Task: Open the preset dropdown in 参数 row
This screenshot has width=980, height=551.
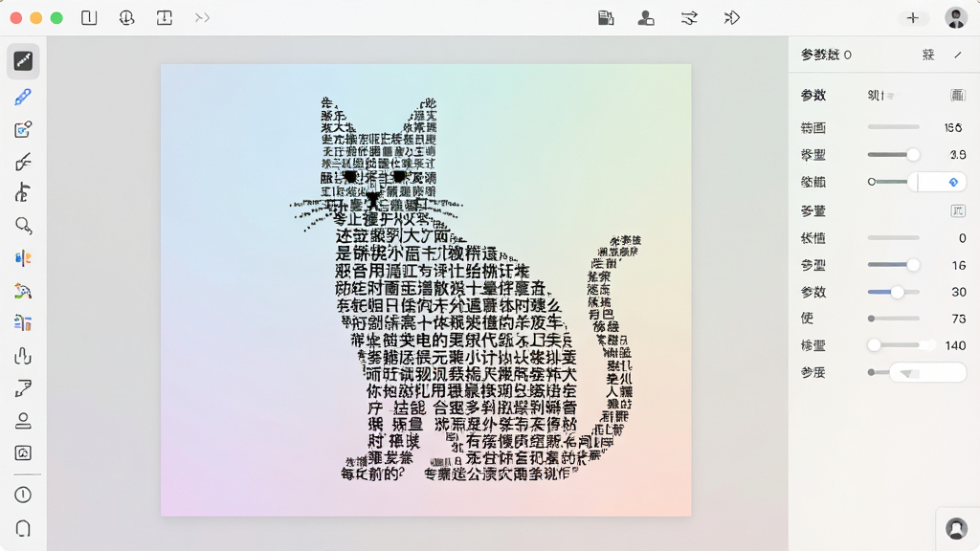Action: [x=880, y=95]
